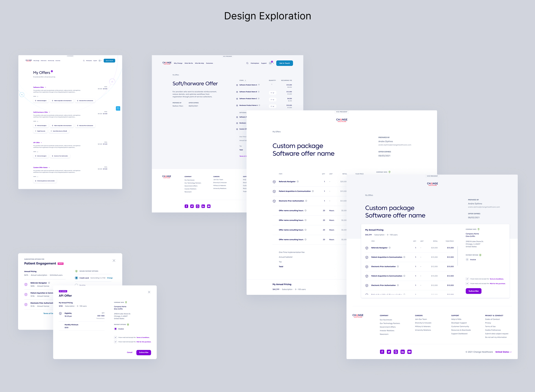Open LinkedIn icon in bottom-right page footer
Screen dimensions: 535x392
tap(402, 352)
